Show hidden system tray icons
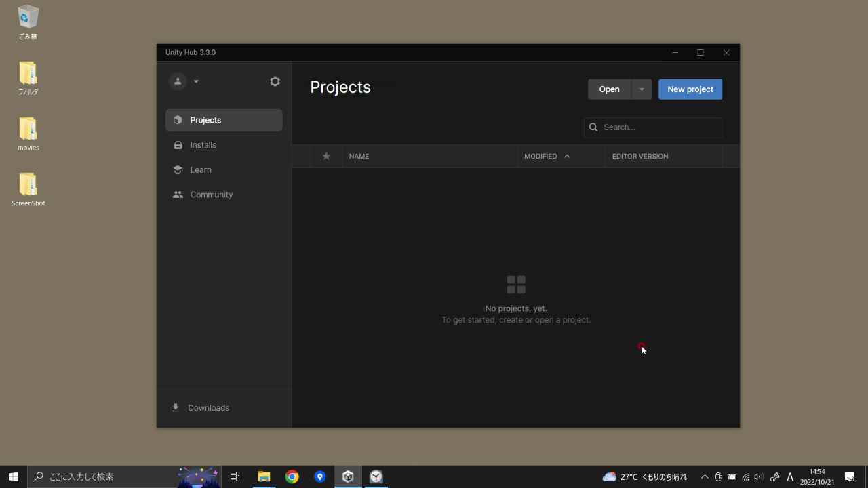The image size is (868, 488). point(704,476)
